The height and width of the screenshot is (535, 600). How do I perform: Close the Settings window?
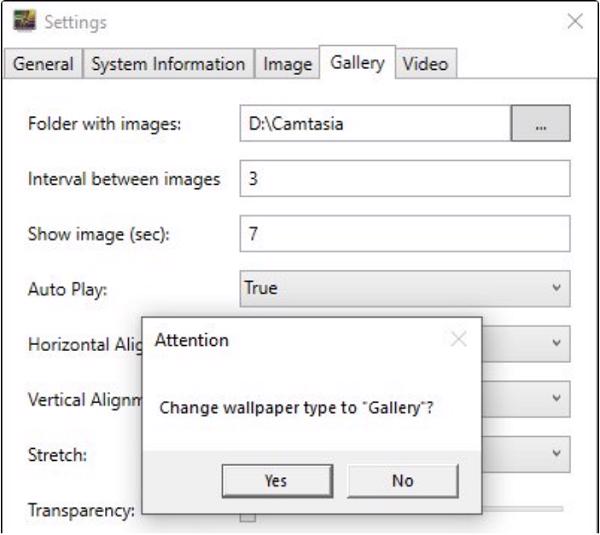(575, 21)
